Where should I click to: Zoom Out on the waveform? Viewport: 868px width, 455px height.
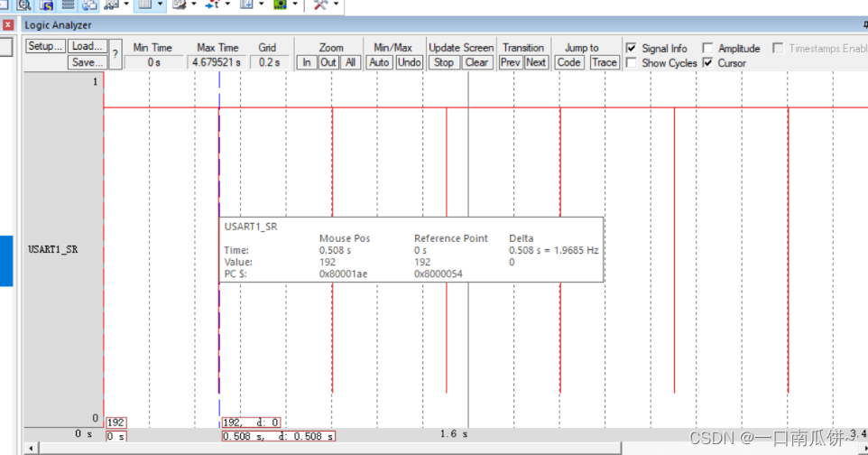coord(328,62)
